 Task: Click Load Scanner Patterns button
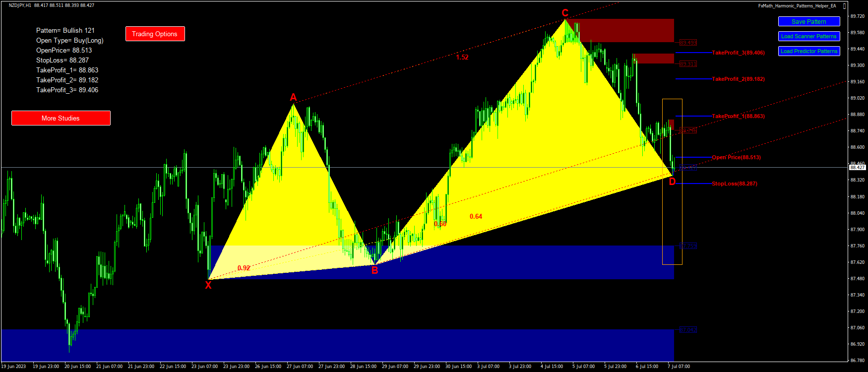[x=809, y=36]
